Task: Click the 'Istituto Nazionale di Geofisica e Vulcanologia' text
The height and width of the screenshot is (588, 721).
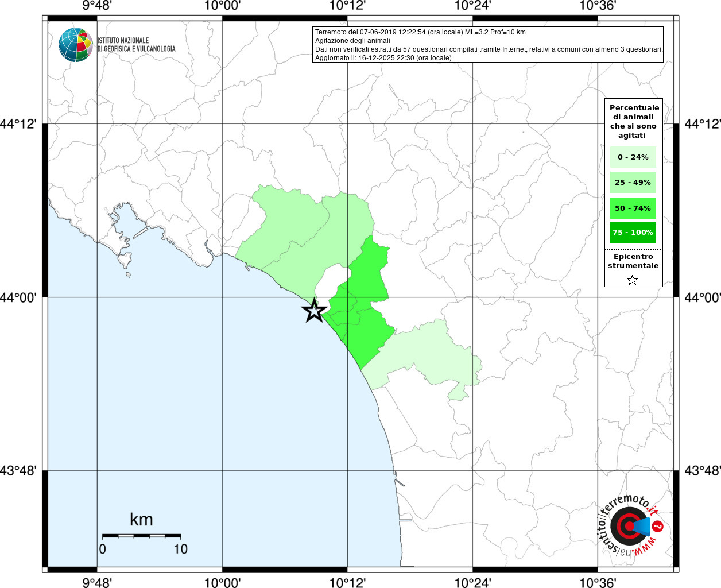Action: pyautogui.click(x=137, y=45)
